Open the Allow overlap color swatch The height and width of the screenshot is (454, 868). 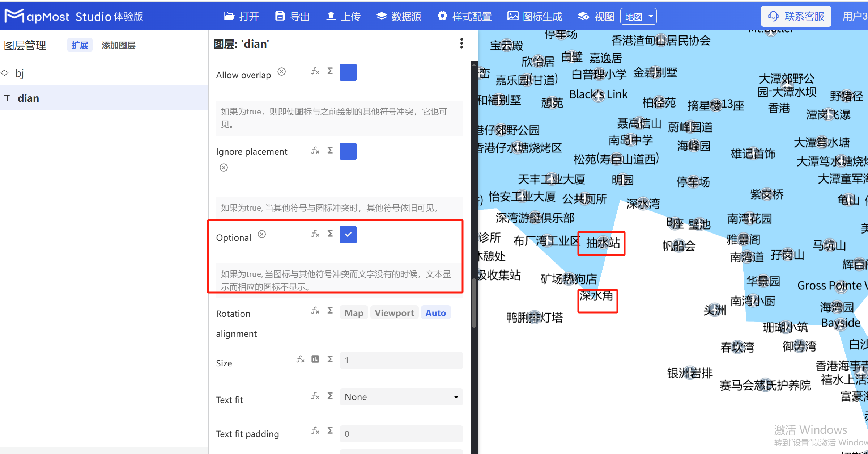pyautogui.click(x=348, y=72)
